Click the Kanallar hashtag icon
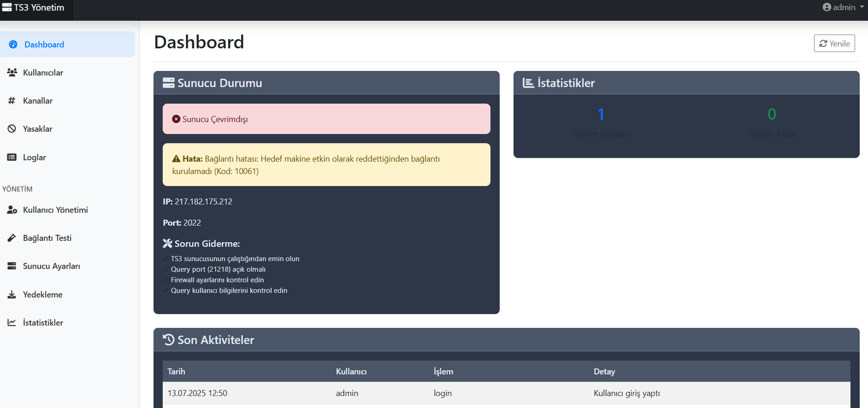 point(12,101)
